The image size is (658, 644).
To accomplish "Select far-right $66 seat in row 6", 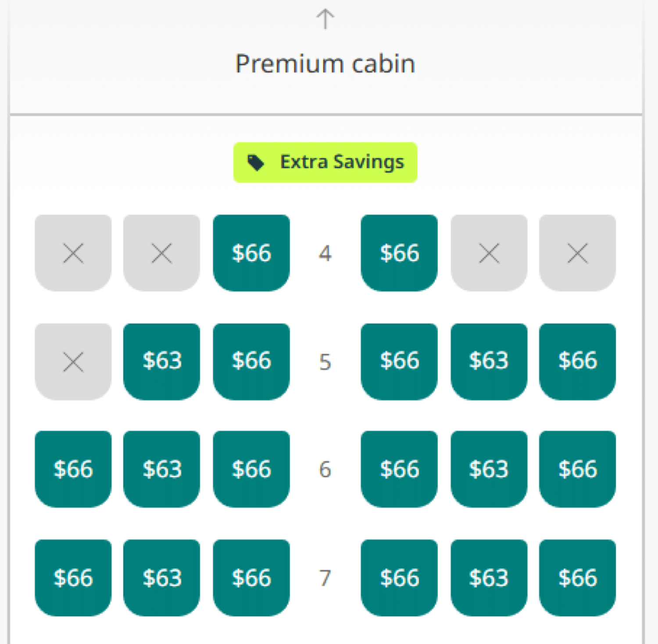I will point(577,469).
